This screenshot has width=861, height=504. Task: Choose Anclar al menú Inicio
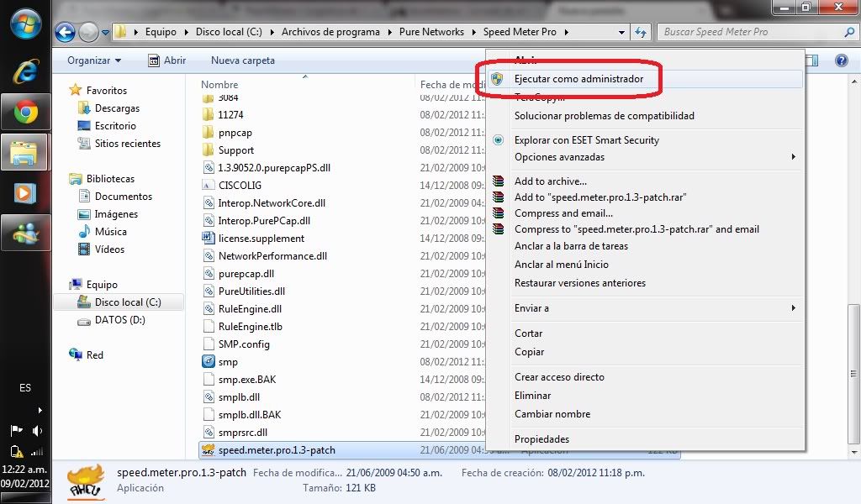645,265
